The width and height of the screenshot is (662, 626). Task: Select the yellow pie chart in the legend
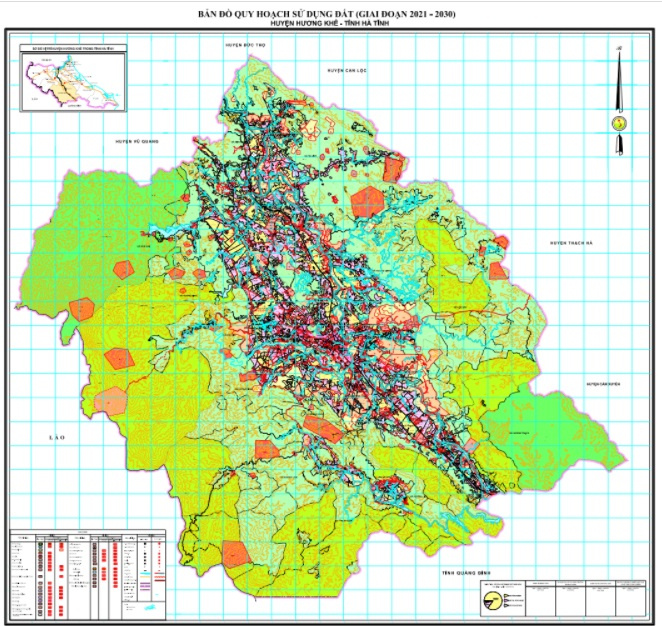491,600
